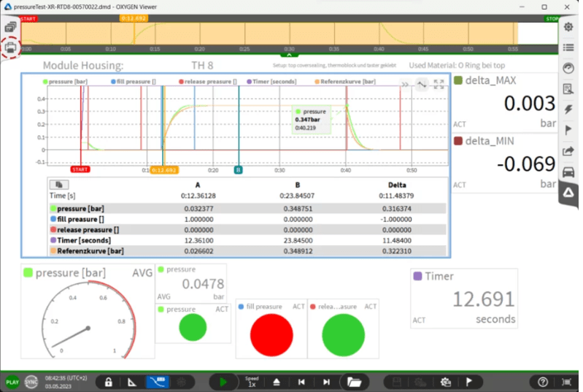Click the car icon in right sidebar
Image resolution: width=583 pixels, height=392 pixels.
point(568,172)
